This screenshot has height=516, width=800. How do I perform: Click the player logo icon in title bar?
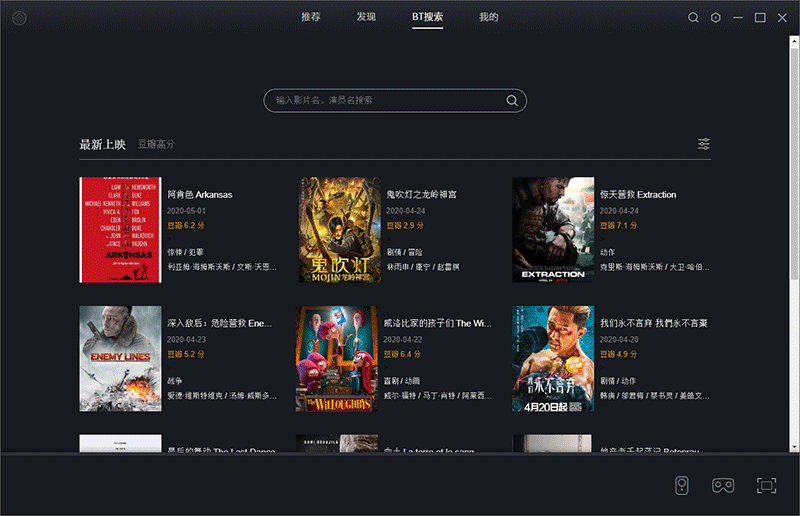pos(19,18)
